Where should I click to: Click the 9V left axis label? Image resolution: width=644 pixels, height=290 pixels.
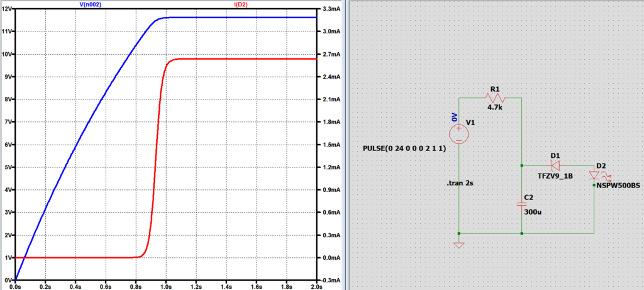coord(9,76)
